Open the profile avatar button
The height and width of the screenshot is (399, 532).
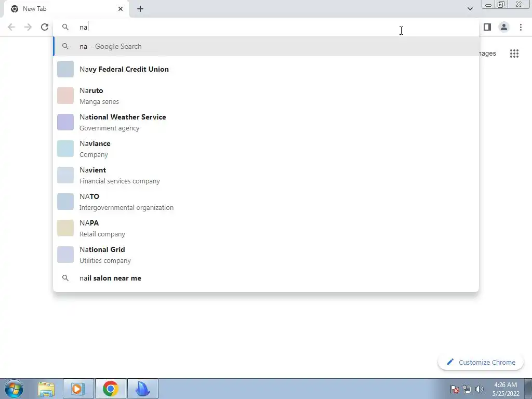tap(504, 27)
